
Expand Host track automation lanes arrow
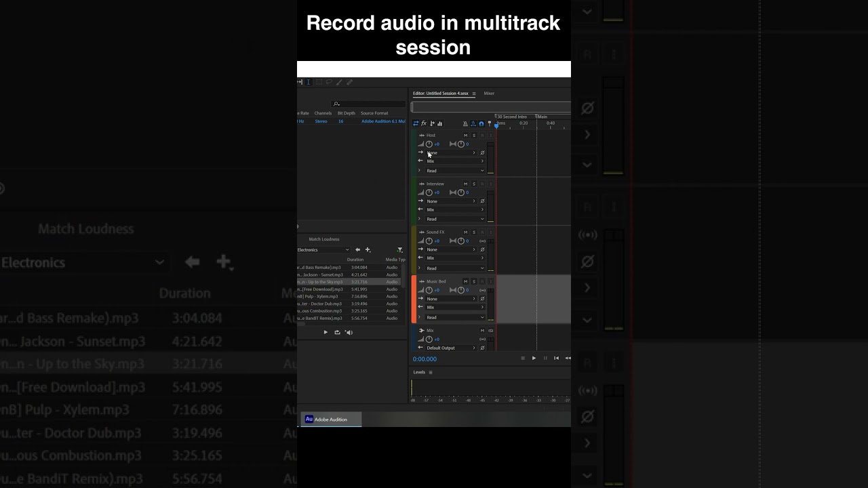tap(419, 170)
